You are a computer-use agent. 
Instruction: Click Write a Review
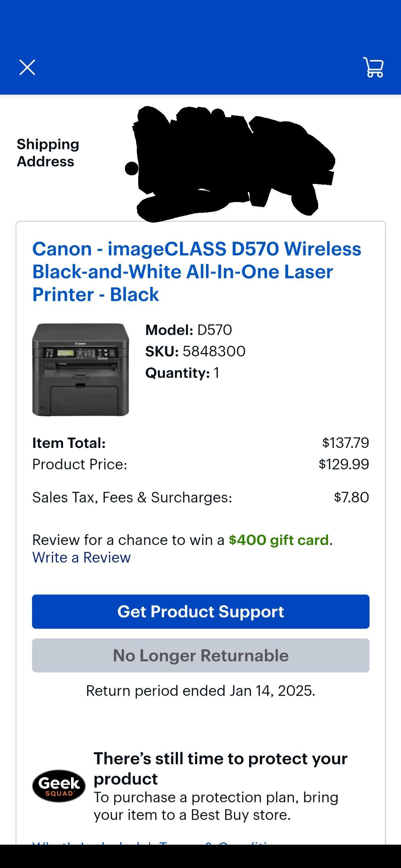coord(81,557)
